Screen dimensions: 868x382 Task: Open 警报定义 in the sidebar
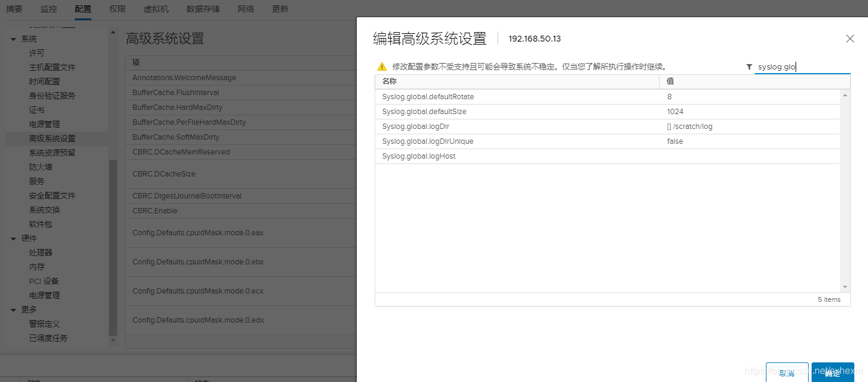(45, 324)
